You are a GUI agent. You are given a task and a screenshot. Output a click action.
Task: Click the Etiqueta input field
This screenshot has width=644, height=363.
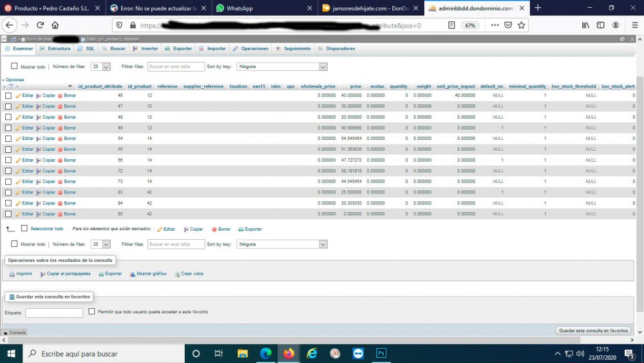tap(54, 313)
